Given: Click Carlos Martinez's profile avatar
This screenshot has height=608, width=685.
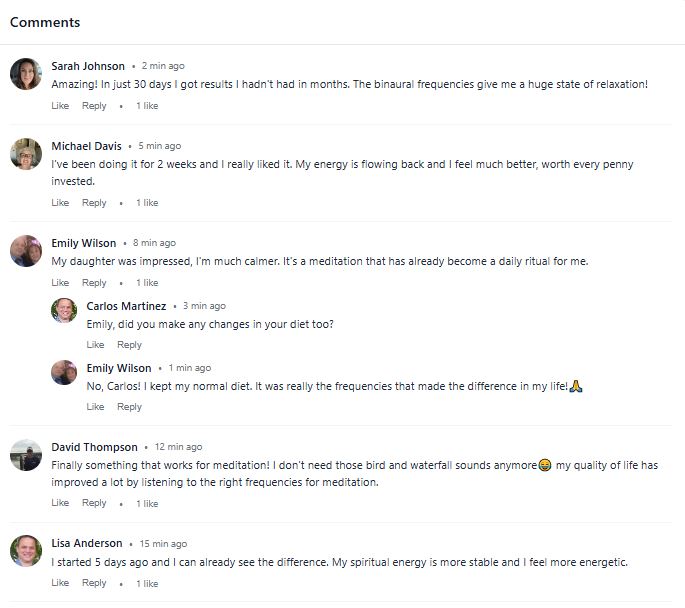Looking at the screenshot, I should (64, 310).
